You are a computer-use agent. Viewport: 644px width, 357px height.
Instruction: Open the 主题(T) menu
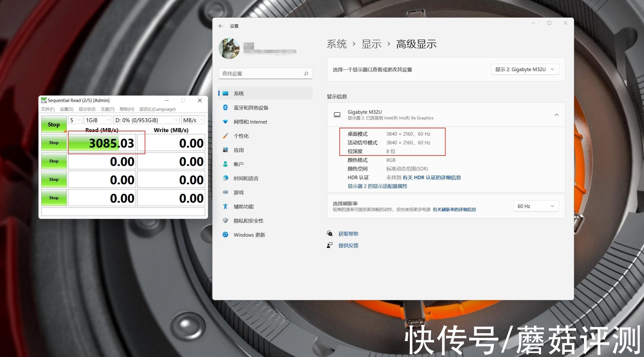108,109
